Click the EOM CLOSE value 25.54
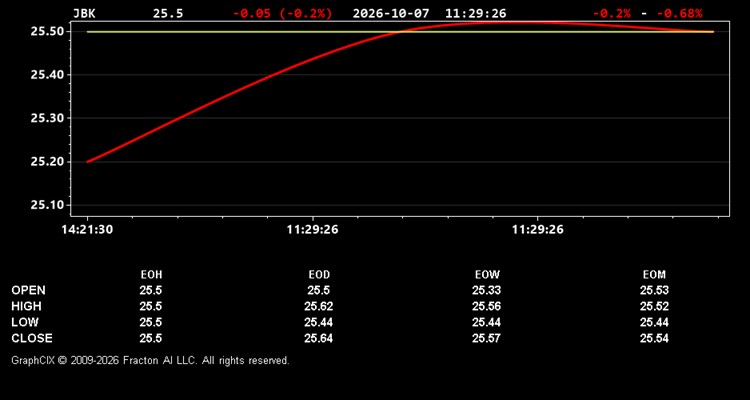The height and width of the screenshot is (400, 750). pos(654,338)
